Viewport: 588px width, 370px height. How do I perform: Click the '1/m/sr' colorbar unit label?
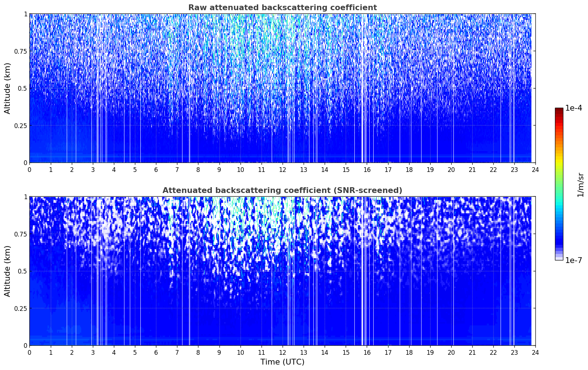[580, 185]
